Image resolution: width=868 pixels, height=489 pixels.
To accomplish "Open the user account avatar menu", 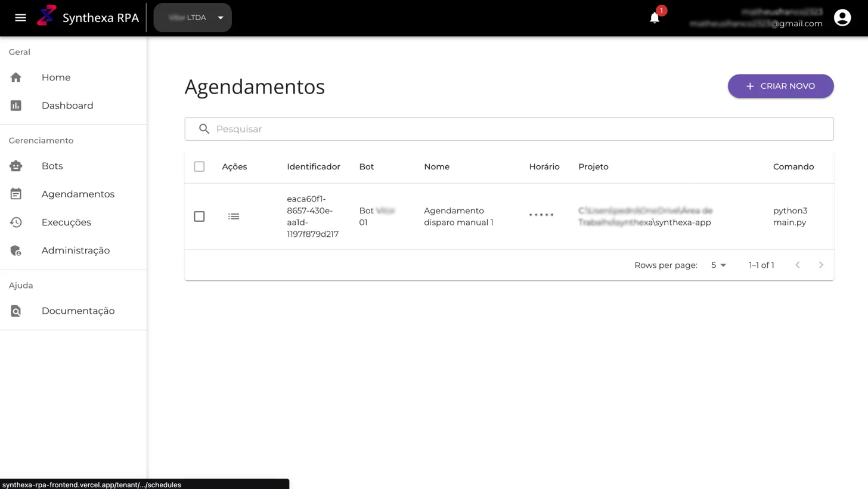I will coord(842,18).
